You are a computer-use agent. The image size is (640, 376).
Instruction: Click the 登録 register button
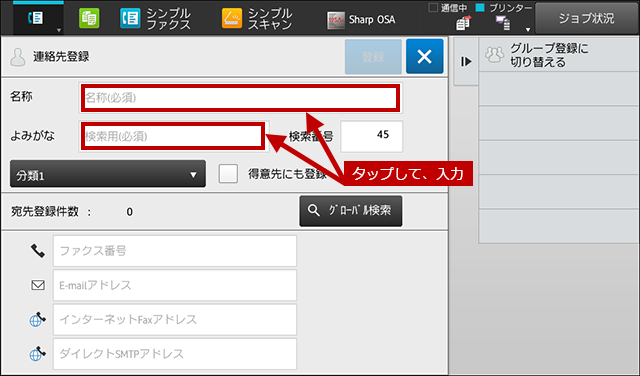[373, 57]
